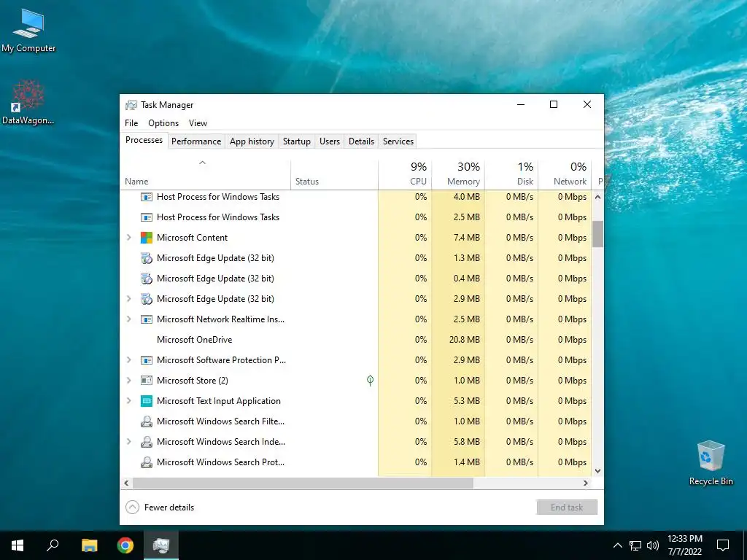Image resolution: width=747 pixels, height=560 pixels.
Task: Open the View menu
Action: 198,123
